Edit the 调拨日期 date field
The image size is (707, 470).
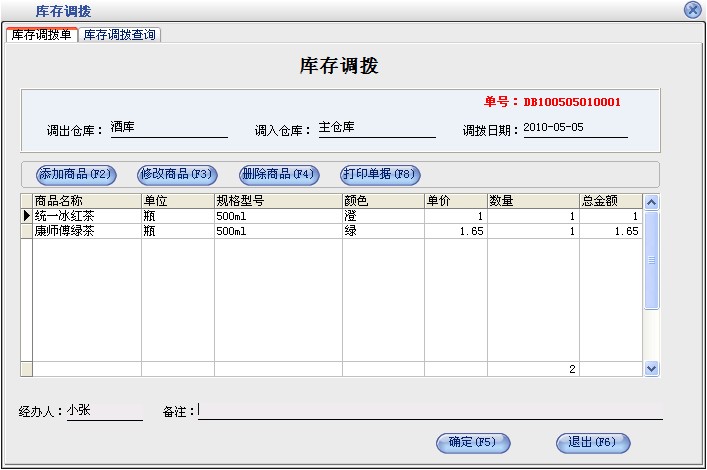click(574, 129)
